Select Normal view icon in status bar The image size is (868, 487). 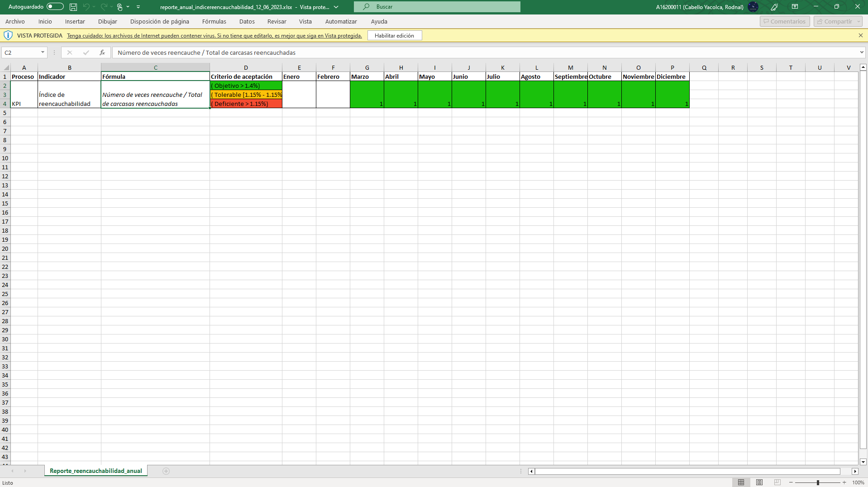[x=741, y=482]
